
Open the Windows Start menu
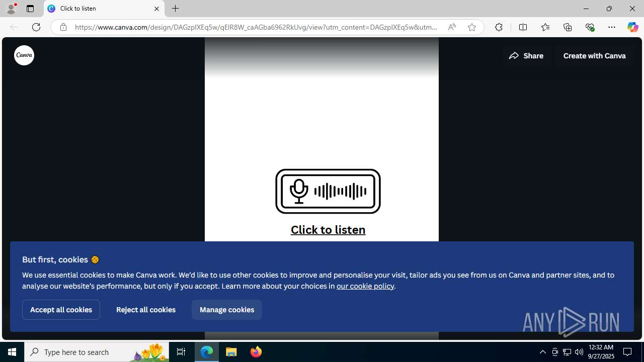[x=12, y=352]
